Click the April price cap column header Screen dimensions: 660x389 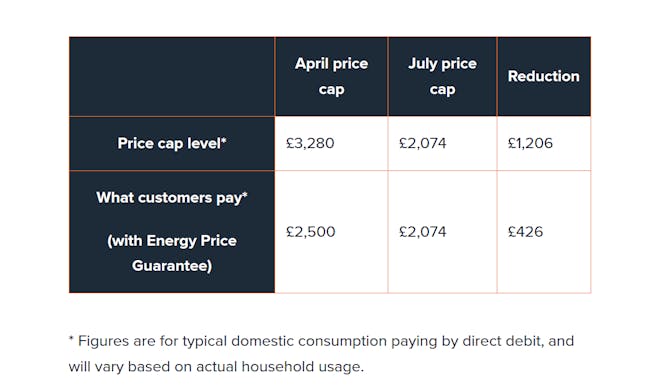pyautogui.click(x=331, y=76)
